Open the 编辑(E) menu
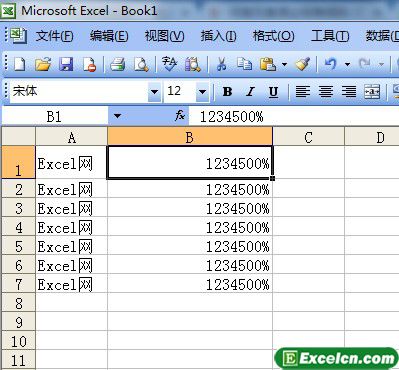 [109, 36]
